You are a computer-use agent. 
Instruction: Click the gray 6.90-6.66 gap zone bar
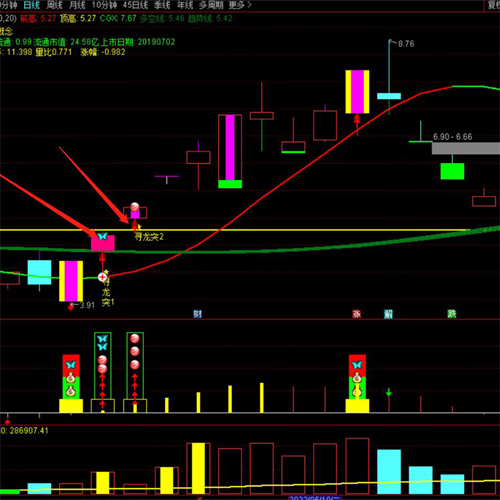click(466, 148)
